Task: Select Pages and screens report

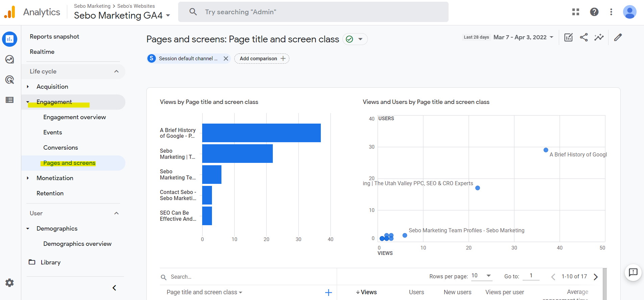Action: tap(69, 163)
